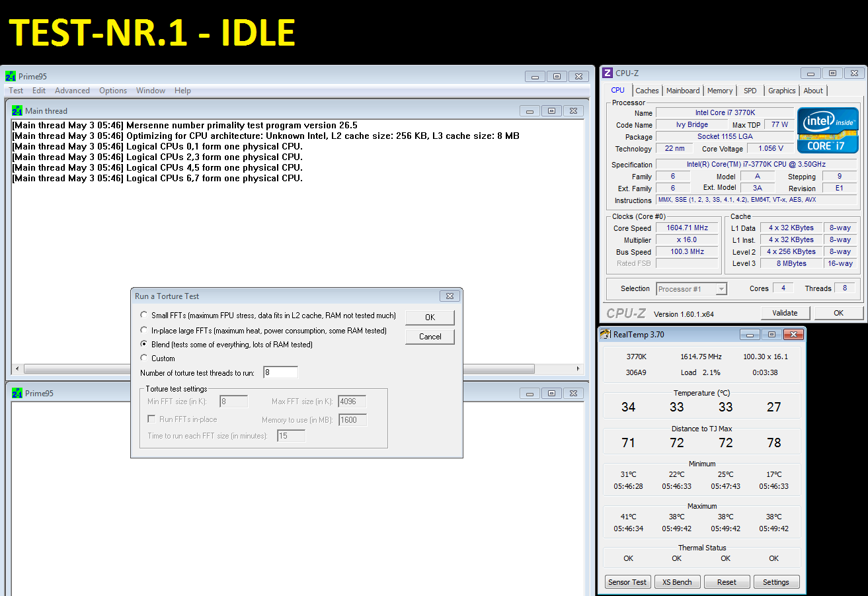868x596 pixels.
Task: Click the minimum temperature 17°C reading
Action: pos(774,474)
